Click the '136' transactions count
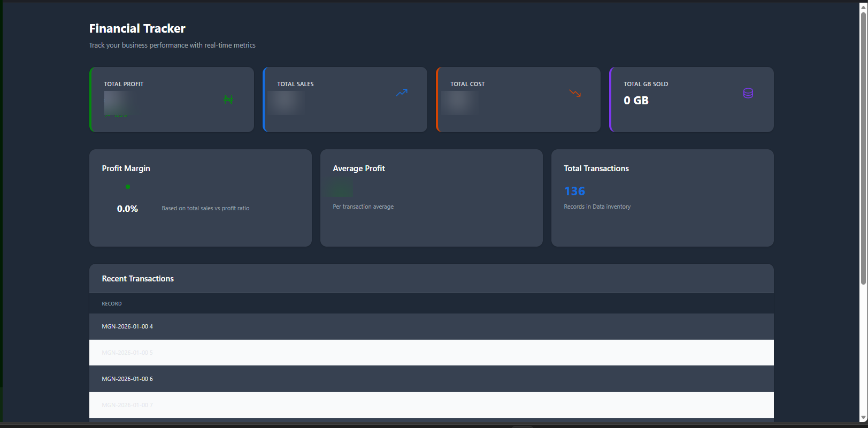Image resolution: width=868 pixels, height=428 pixels. [574, 191]
